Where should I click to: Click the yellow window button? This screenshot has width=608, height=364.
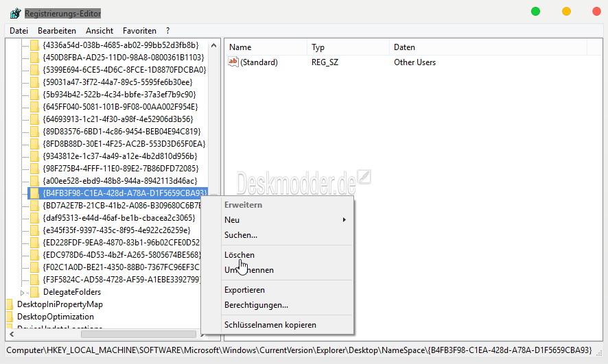point(567,12)
